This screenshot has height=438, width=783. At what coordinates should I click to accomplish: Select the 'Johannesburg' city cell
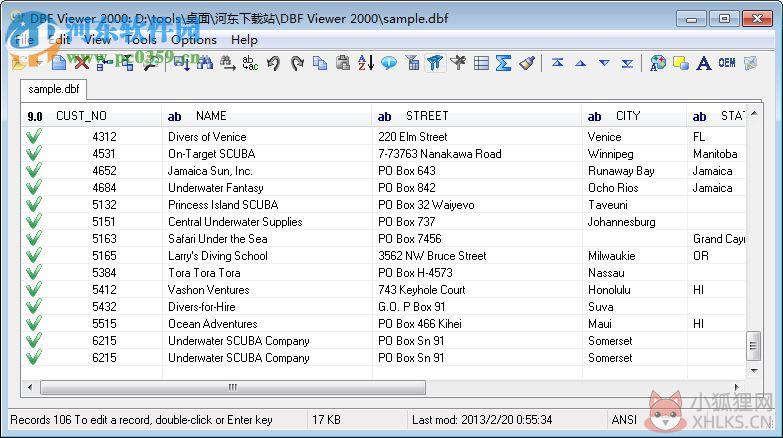pyautogui.click(x=634, y=221)
